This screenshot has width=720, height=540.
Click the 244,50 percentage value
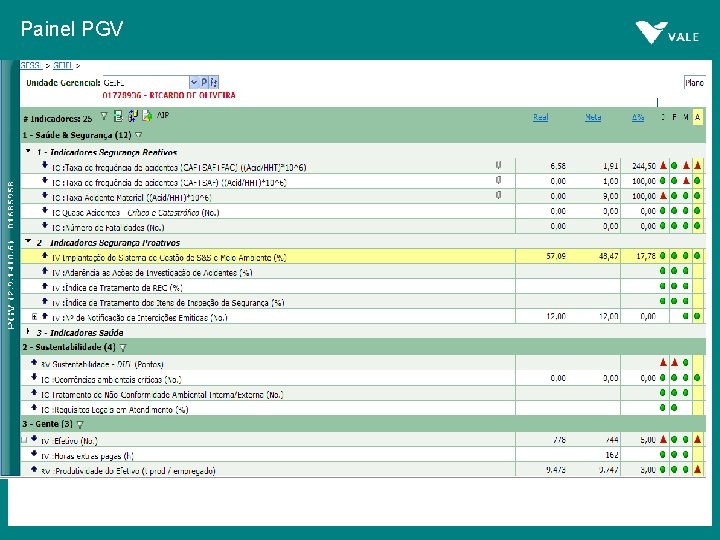pyautogui.click(x=644, y=166)
